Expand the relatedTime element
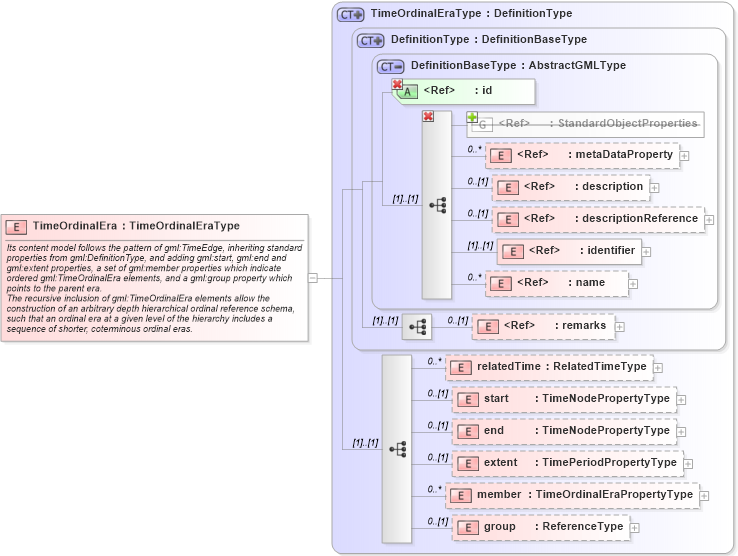This screenshot has width=738, height=556. (x=658, y=368)
